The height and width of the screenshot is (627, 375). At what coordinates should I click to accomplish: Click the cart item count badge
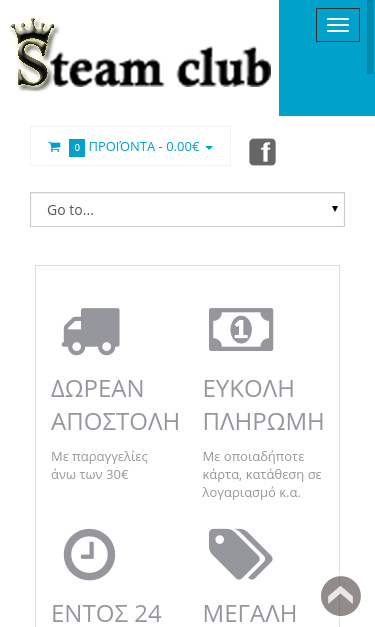click(77, 148)
